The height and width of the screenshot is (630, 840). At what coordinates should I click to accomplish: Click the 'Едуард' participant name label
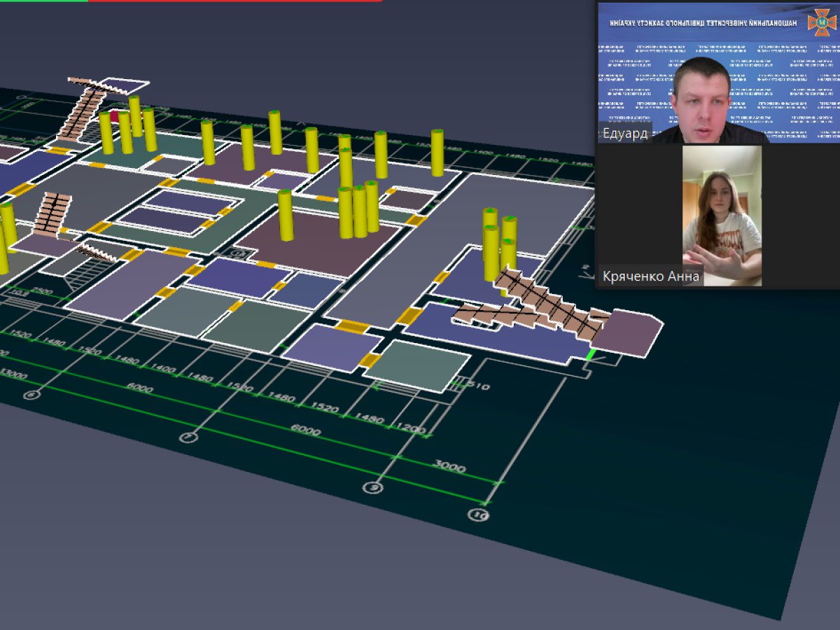click(x=624, y=134)
